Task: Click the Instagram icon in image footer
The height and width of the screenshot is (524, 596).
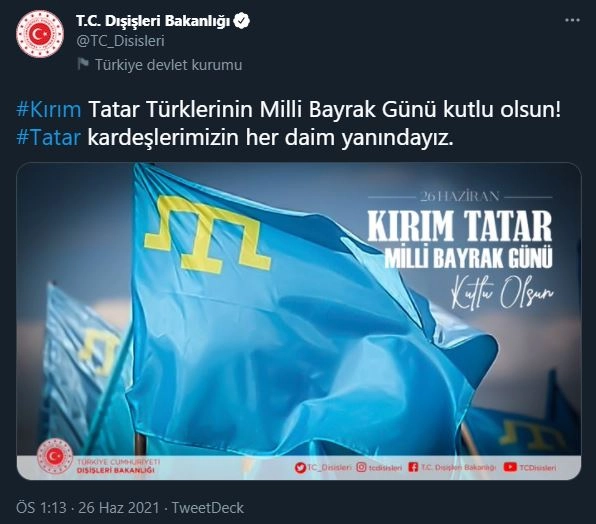Action: tap(361, 467)
